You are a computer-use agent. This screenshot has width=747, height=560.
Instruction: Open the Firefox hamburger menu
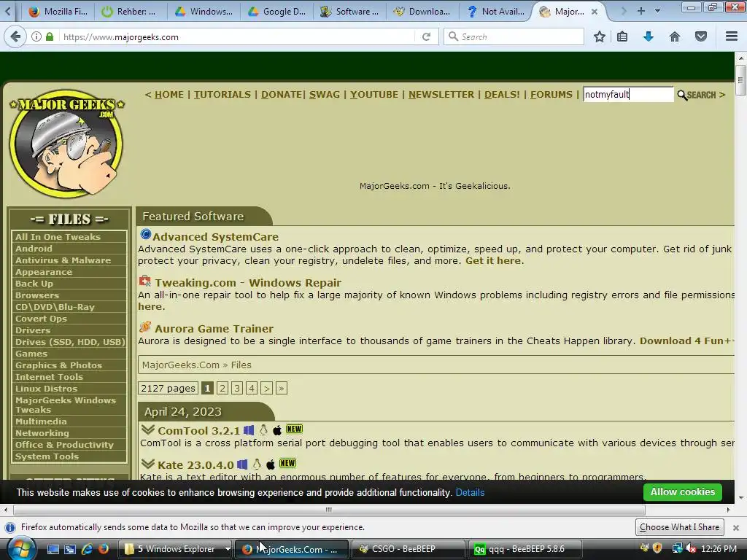(732, 36)
